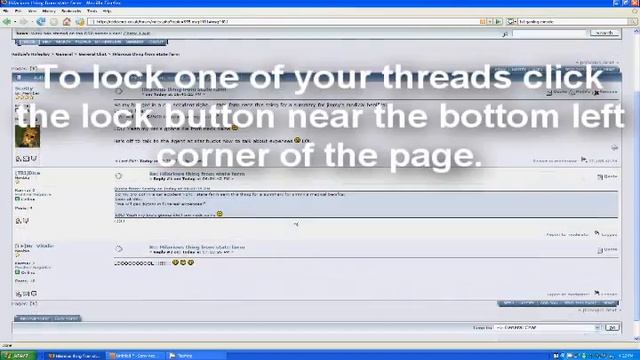Click third poster's view profile icon
This screenshot has width=640, height=360.
coord(18,293)
